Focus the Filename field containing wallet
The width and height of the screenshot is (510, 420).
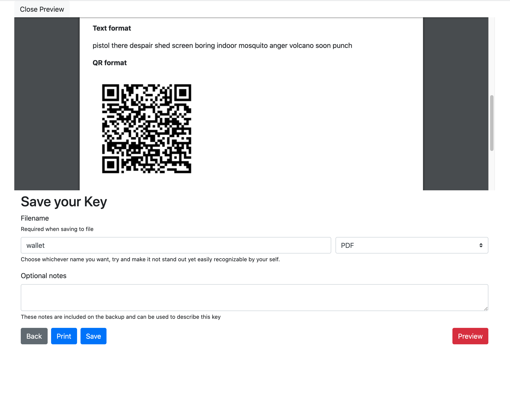pos(176,245)
